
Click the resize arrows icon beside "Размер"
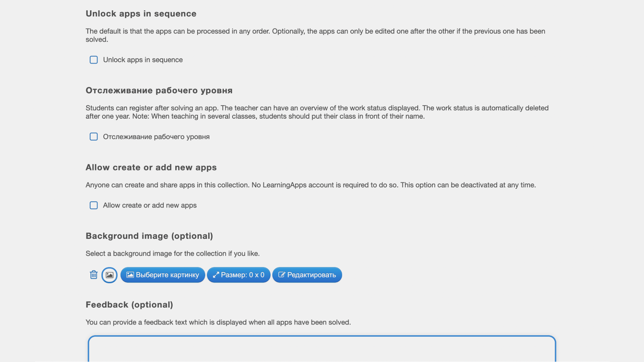pos(216,275)
